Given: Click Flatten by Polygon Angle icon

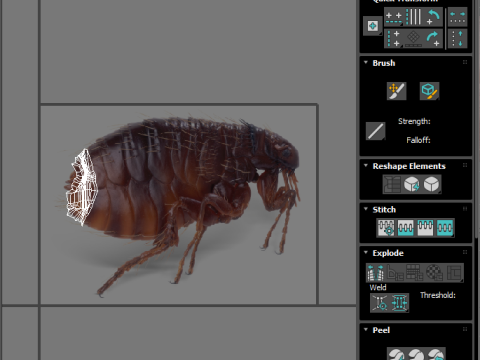Looking at the screenshot, I should [x=395, y=273].
